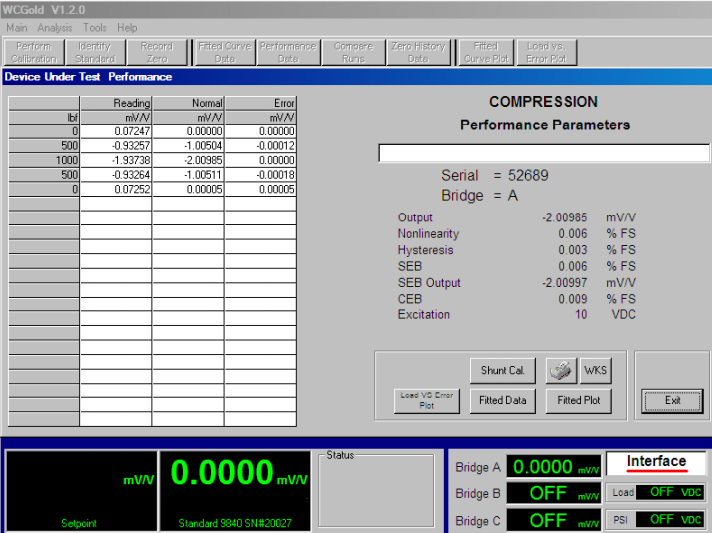Viewport: 712px width, 533px height.
Task: Open the Help menu
Action: [x=127, y=28]
